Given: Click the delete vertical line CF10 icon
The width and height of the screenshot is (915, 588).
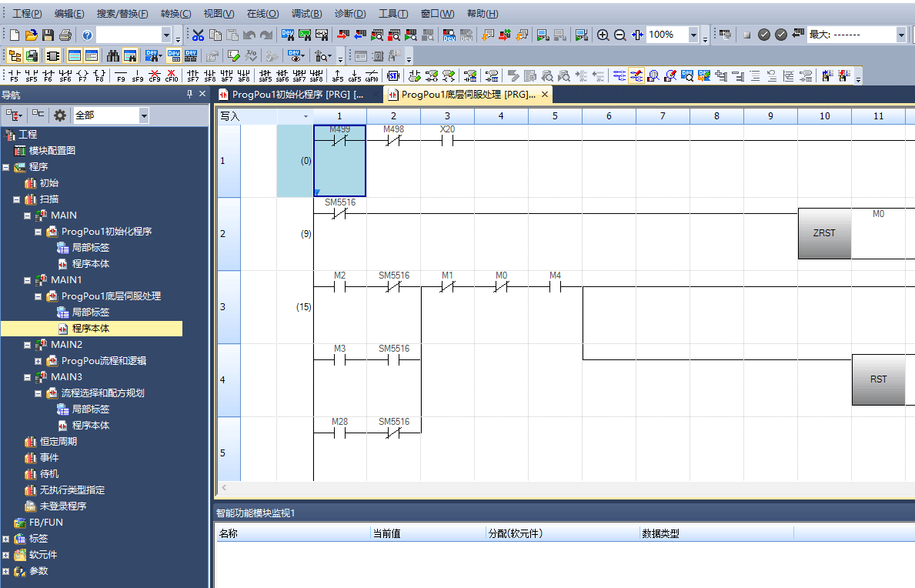Looking at the screenshot, I should pyautogui.click(x=171, y=75).
